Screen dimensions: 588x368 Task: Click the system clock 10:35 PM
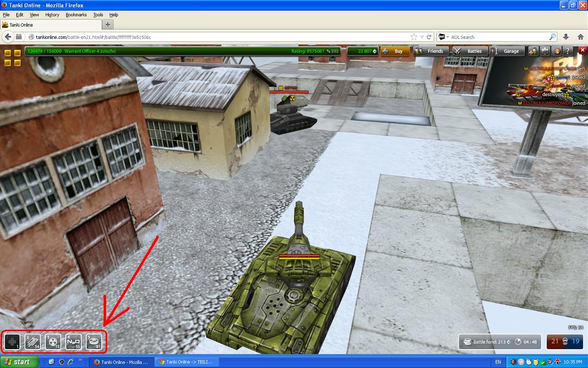pos(574,362)
